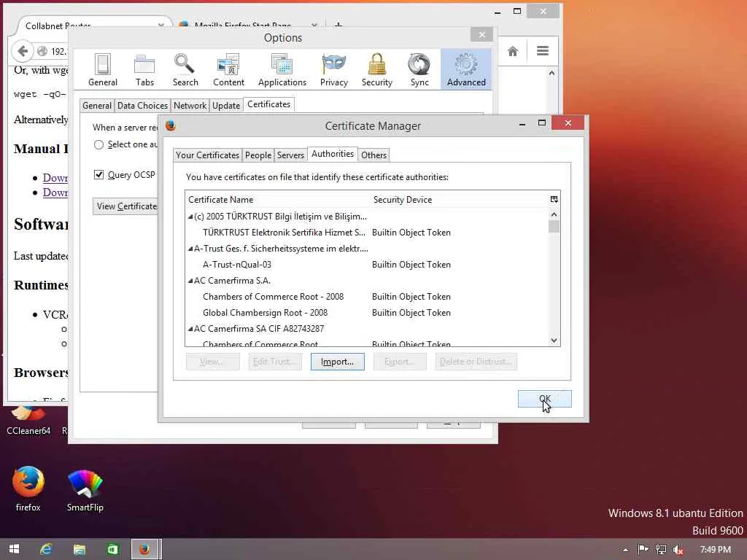Open the General options pane icon
The height and width of the screenshot is (560, 747).
click(102, 69)
